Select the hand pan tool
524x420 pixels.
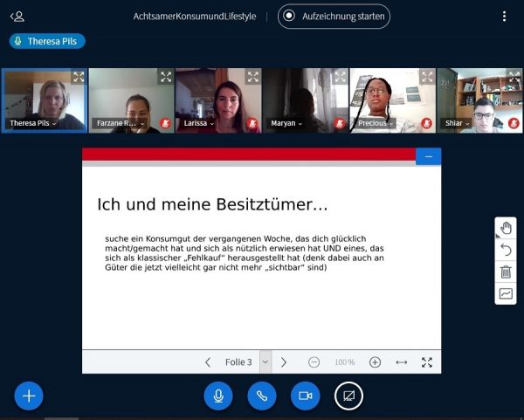(506, 229)
